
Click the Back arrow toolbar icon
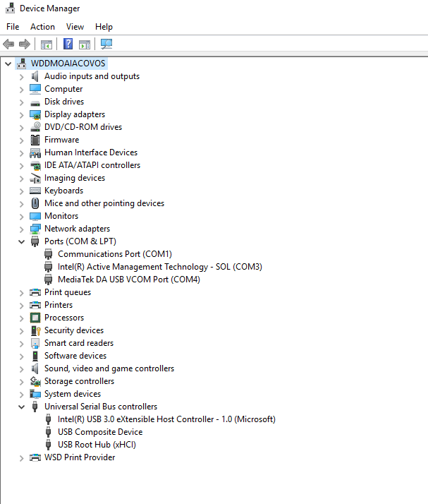click(x=8, y=44)
